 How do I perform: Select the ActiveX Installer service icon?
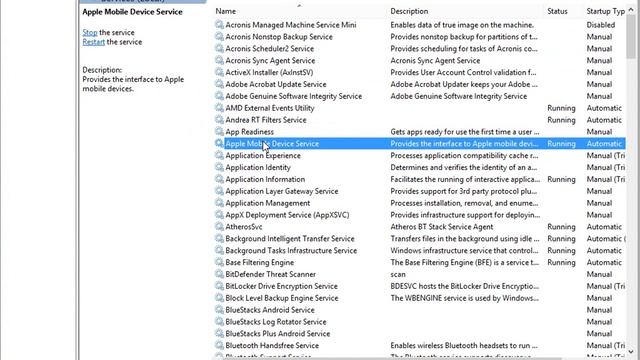point(219,72)
